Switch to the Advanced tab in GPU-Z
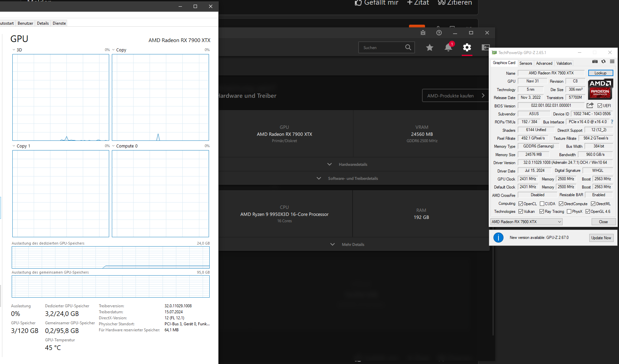This screenshot has width=619, height=364. 544,63
